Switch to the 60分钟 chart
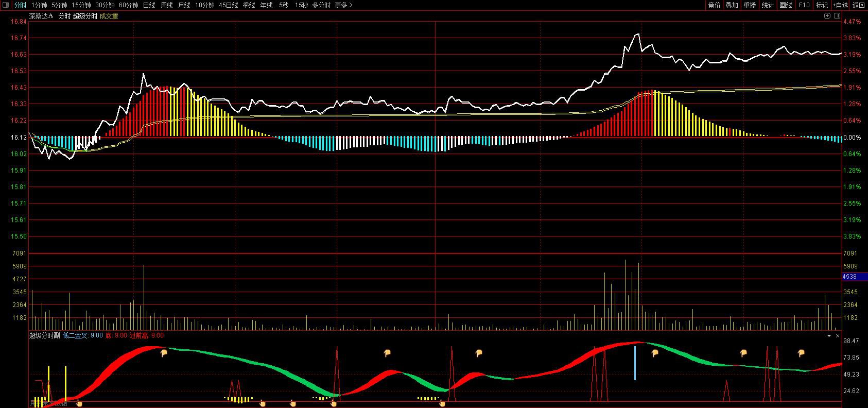This screenshot has width=868, height=408. click(129, 5)
